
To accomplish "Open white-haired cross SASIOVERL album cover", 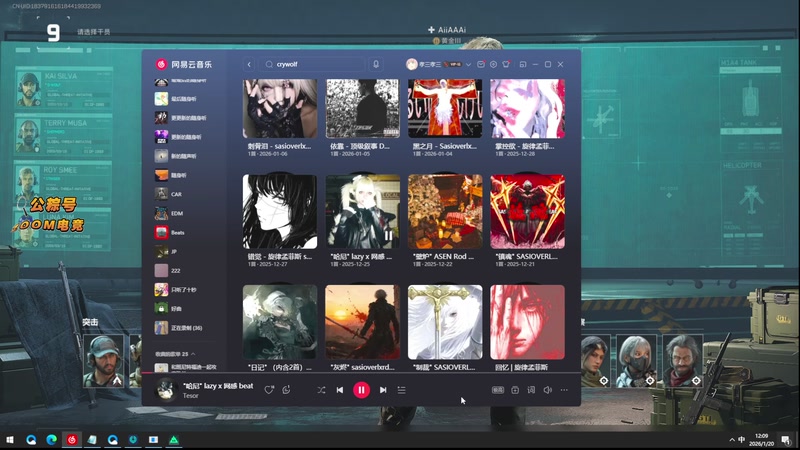I will tap(445, 322).
